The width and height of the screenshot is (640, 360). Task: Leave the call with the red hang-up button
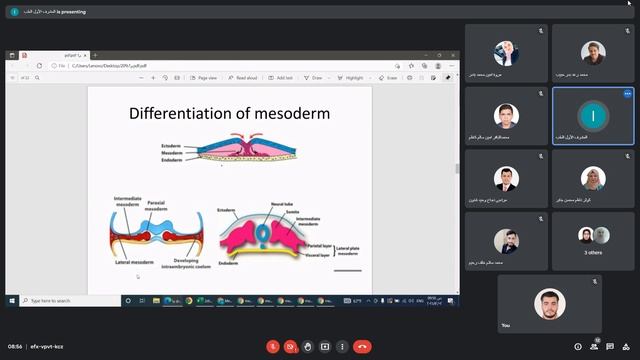pos(362,347)
